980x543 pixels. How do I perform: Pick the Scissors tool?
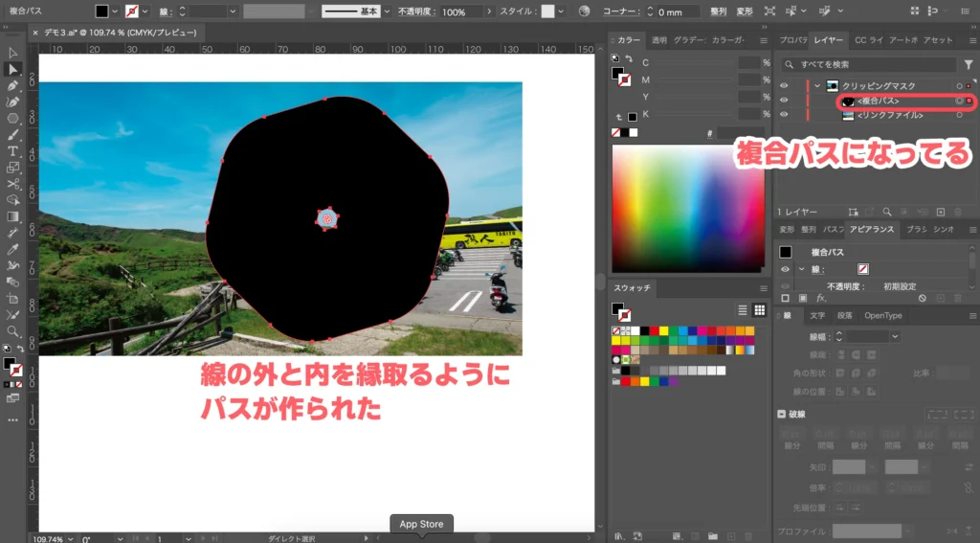click(x=13, y=184)
